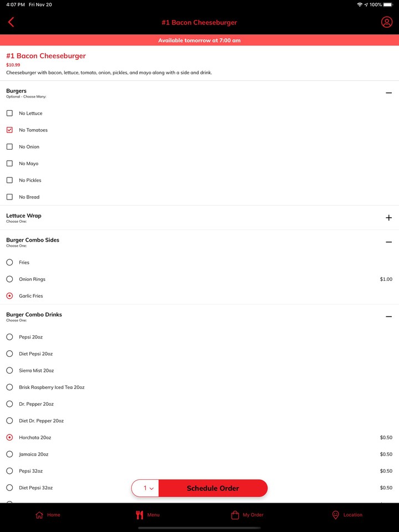
Task: Tap the Menu fork and knife icon
Action: (x=139, y=515)
